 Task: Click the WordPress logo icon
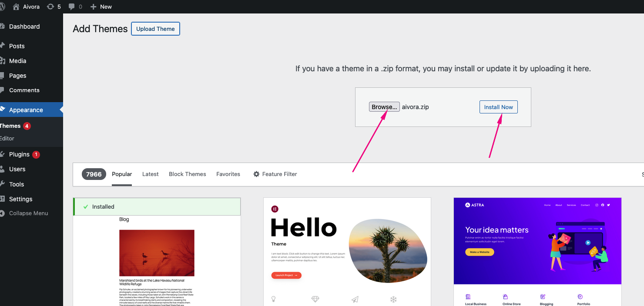pos(2,7)
